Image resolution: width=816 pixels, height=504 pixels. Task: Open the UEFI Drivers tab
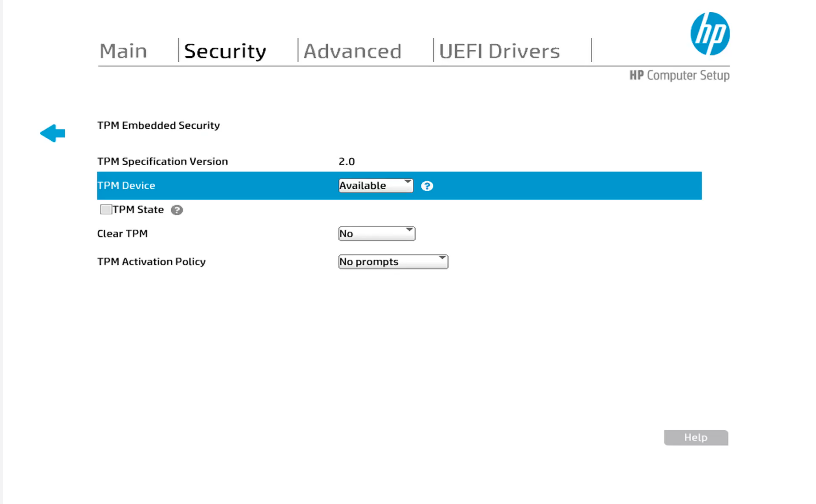click(x=499, y=51)
